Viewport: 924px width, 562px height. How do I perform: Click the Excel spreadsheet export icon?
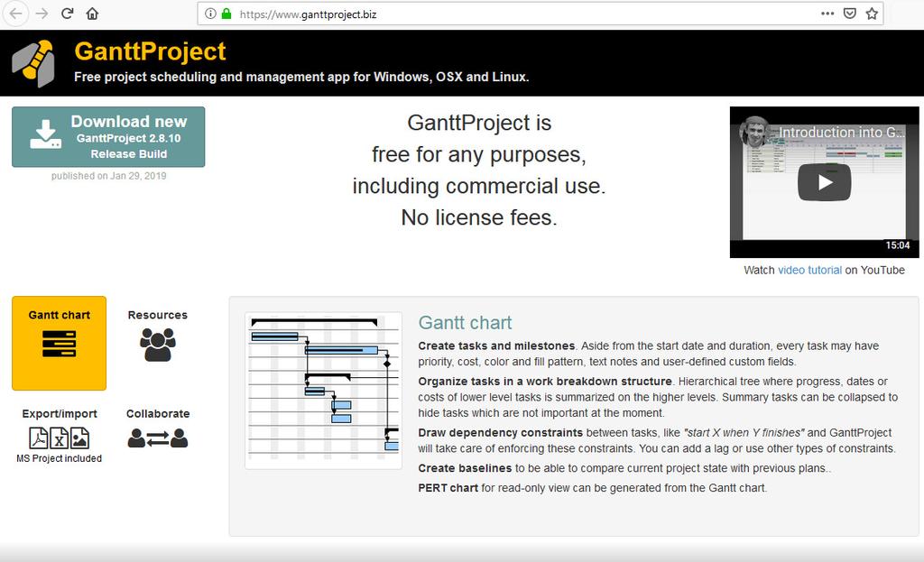(59, 438)
